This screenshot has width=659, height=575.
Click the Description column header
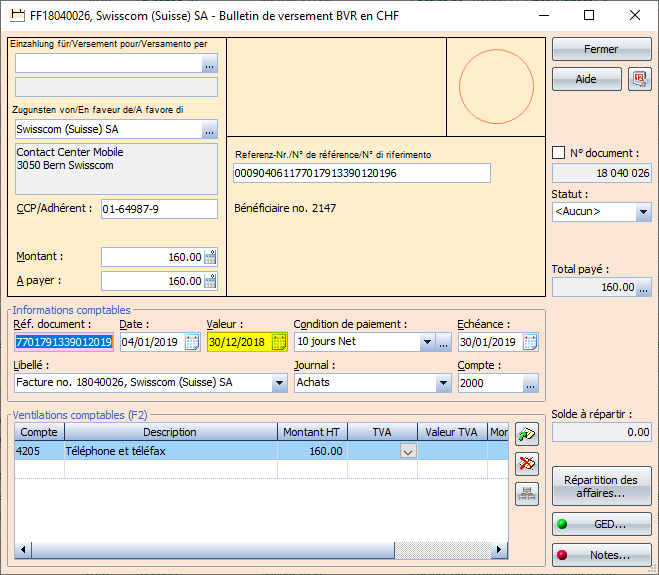(x=170, y=432)
